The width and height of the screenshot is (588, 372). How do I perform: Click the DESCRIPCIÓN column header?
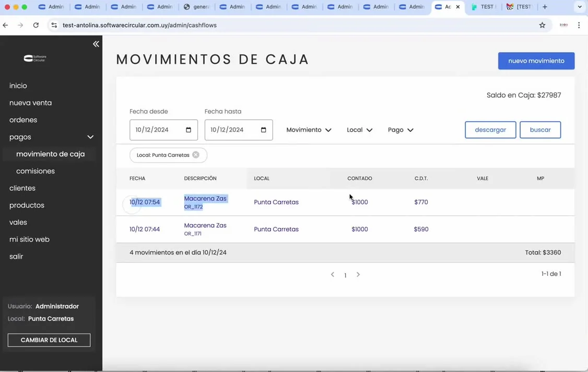pyautogui.click(x=200, y=178)
